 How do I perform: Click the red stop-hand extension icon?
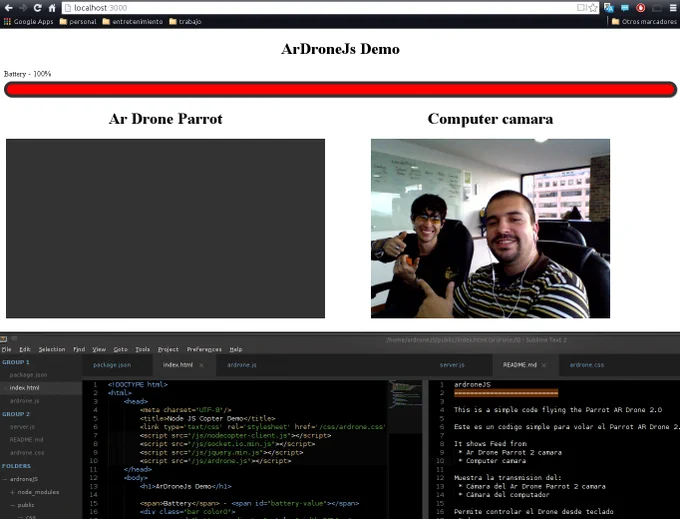click(x=641, y=8)
